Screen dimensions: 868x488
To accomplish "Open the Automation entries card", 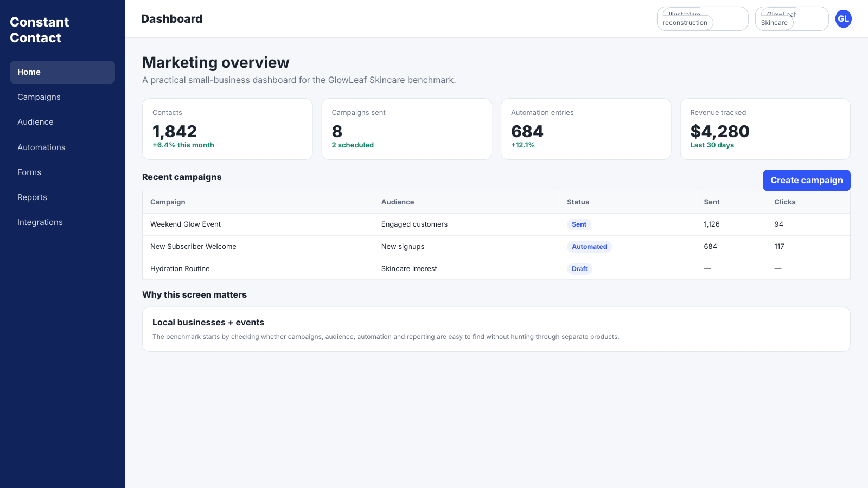I will coord(586,129).
